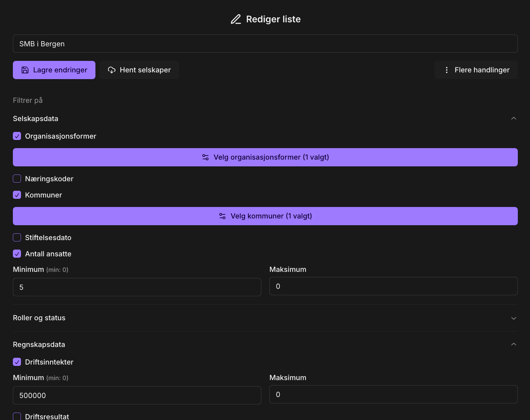Viewport: 530px width, 420px height.
Task: Collapse the Regnskapsdata section chevron
Action: pos(513,344)
